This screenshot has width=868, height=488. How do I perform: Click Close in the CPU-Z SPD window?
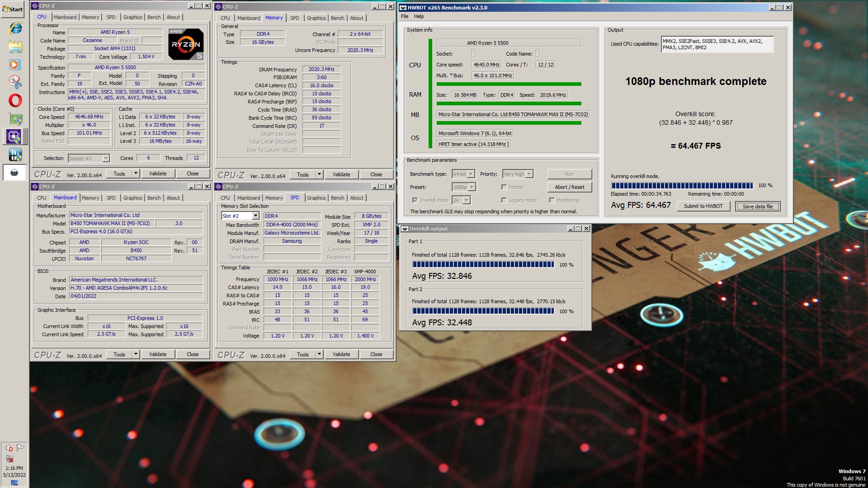(x=376, y=354)
